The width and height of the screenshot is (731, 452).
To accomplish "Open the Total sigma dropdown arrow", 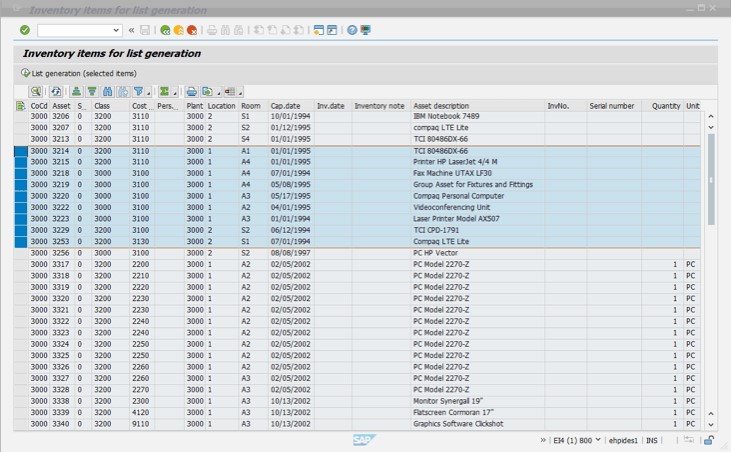I will 174,93.
